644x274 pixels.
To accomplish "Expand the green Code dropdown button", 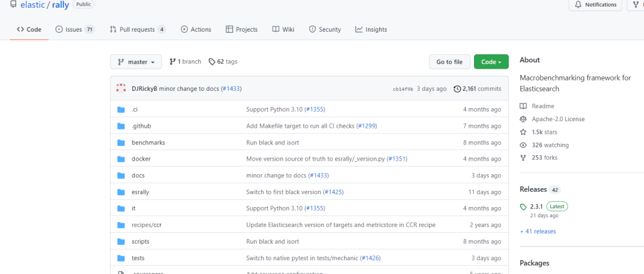I will 491,61.
